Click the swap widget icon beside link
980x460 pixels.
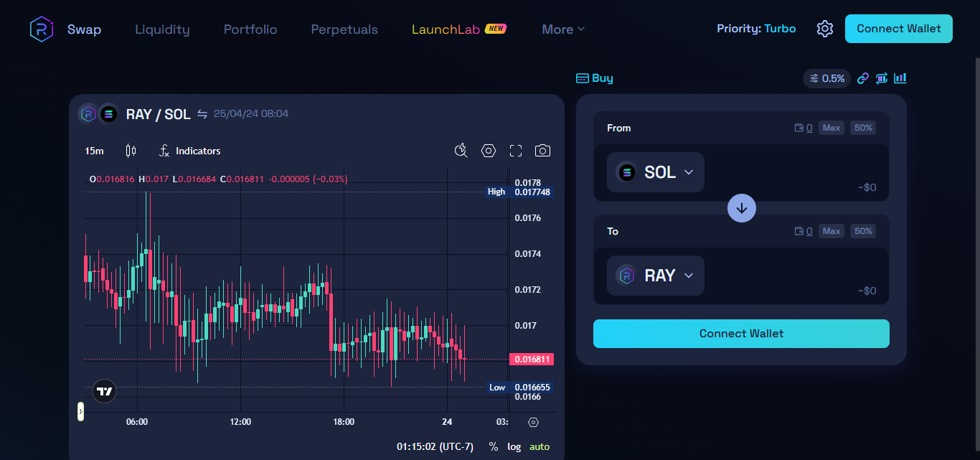point(882,78)
